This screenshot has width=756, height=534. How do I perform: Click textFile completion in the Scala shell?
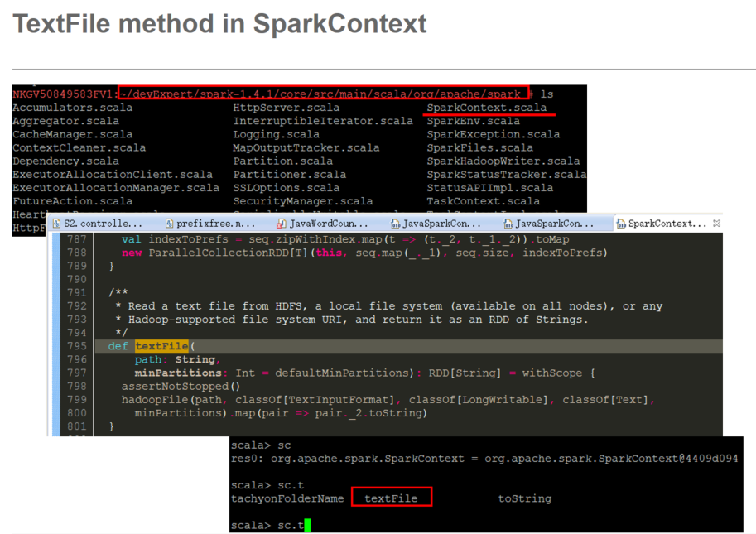pyautogui.click(x=391, y=498)
